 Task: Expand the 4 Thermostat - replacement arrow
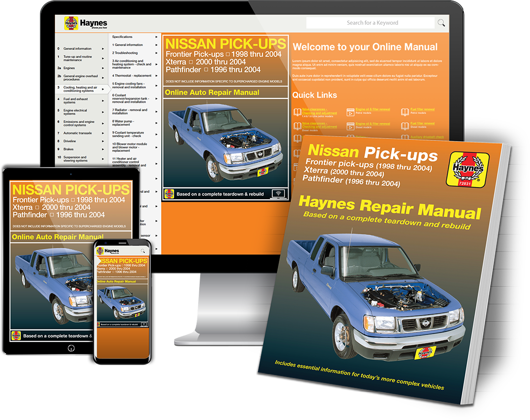pyautogui.click(x=157, y=76)
